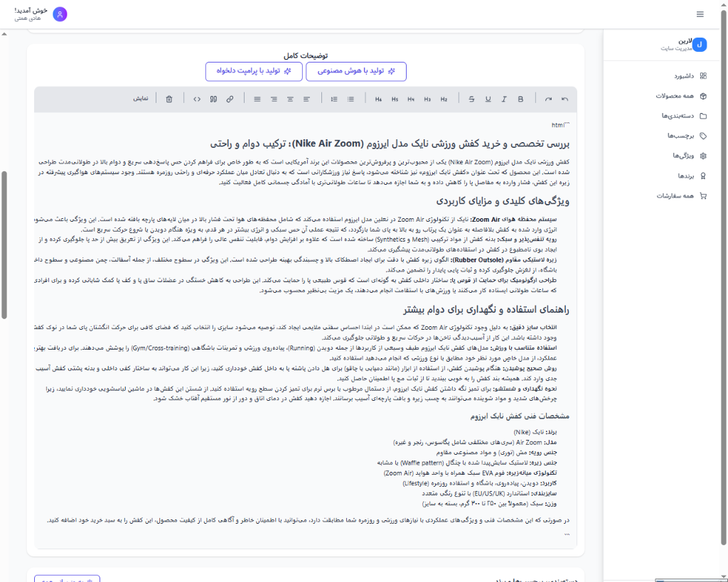Apply italic style with the I icon

[x=504, y=99]
